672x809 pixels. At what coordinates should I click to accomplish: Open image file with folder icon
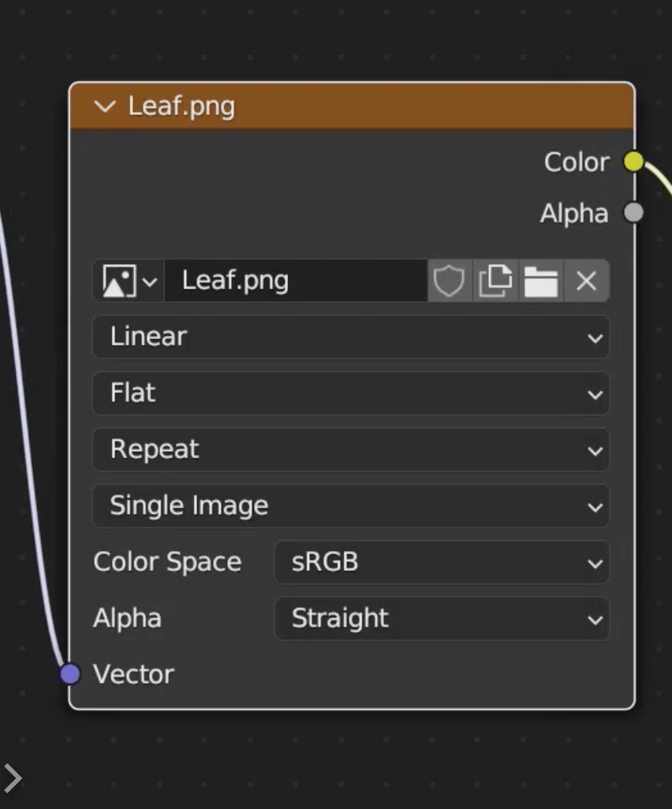[x=540, y=281]
